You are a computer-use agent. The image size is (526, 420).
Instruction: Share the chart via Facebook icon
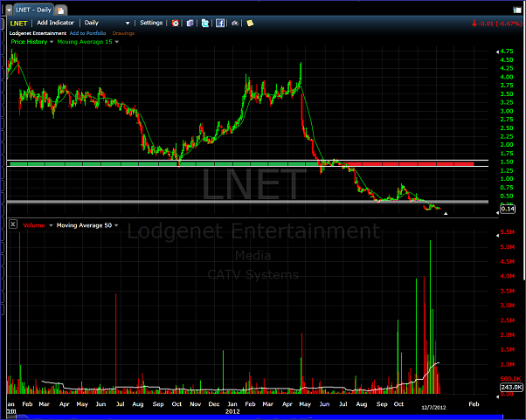pyautogui.click(x=220, y=23)
